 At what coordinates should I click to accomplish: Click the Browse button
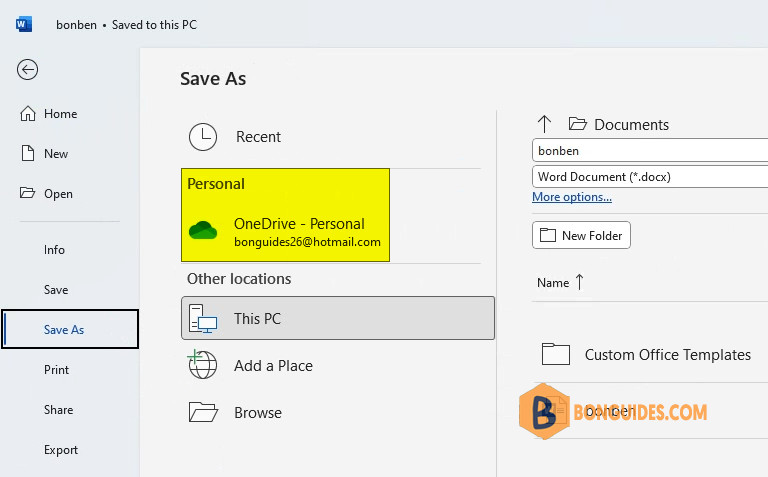[338, 412]
